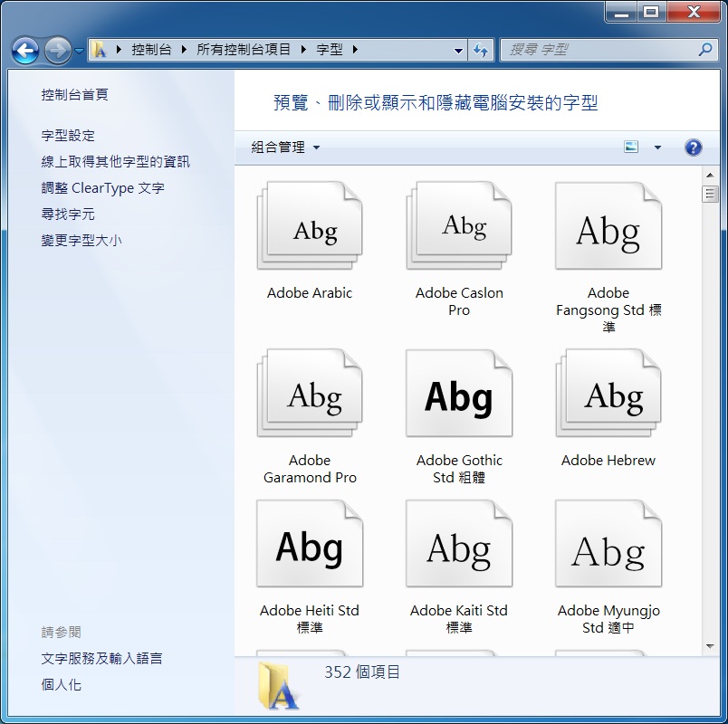
Task: Open help with the blue question mark
Action: [694, 148]
